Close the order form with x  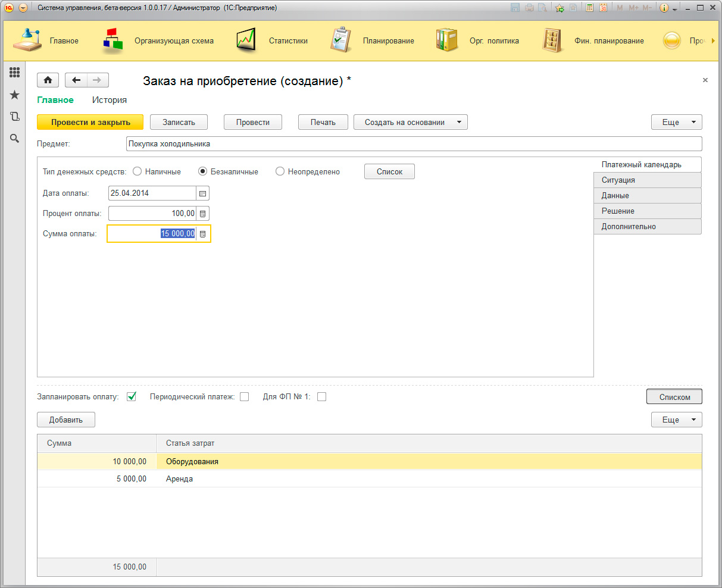pos(705,80)
